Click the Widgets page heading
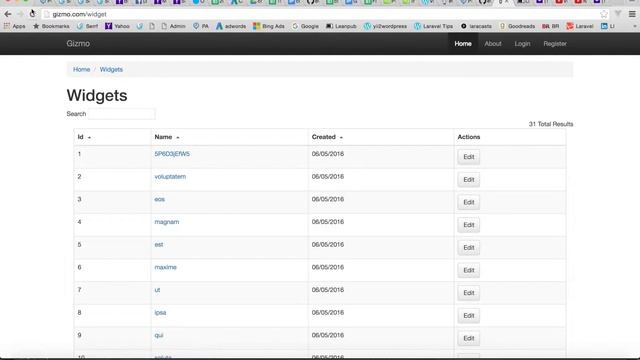 [97, 96]
